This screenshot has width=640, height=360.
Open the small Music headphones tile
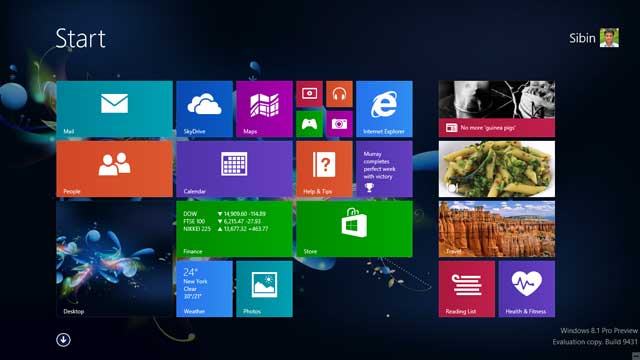tap(339, 94)
